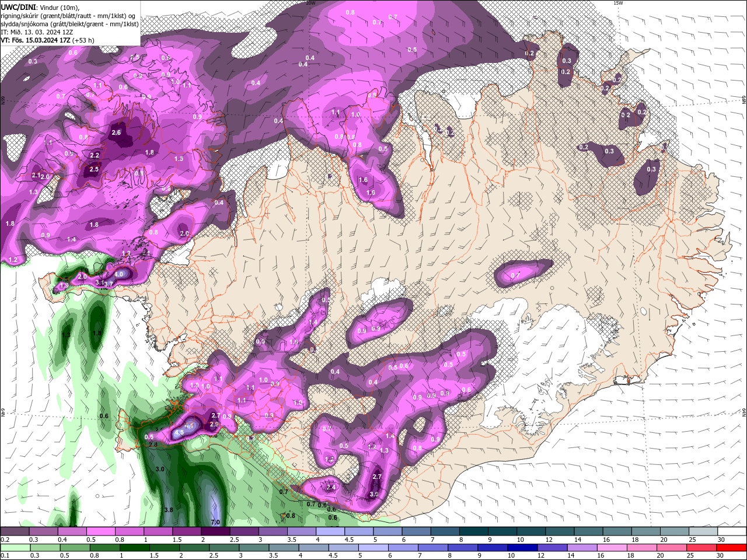Click the '2.4' snowfall value on map
Viewport: 747px width, 560px height.
331,487
